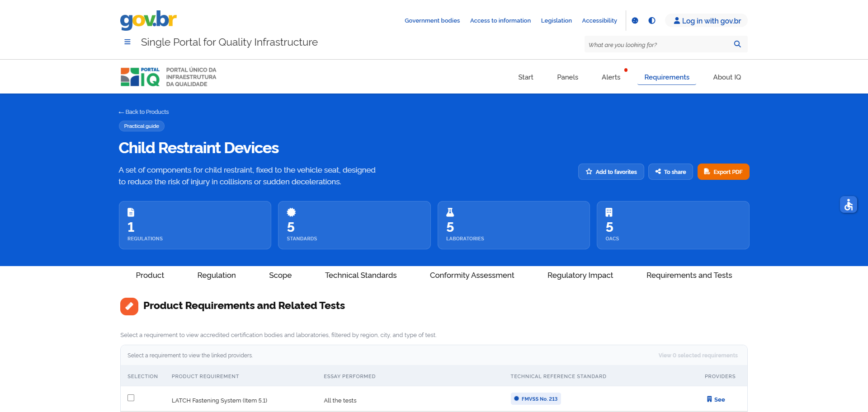Open Access to information link
The height and width of the screenshot is (412, 868).
tap(500, 21)
